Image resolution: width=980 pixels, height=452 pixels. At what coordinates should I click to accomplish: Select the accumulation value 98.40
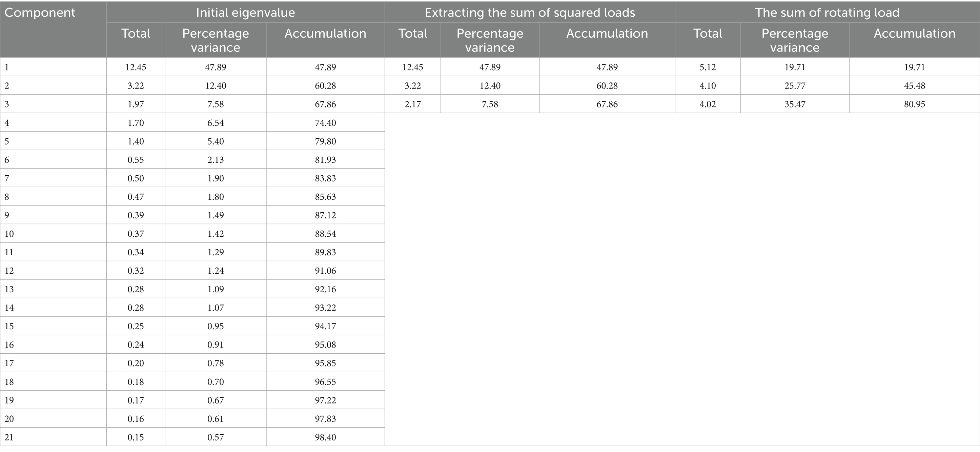pyautogui.click(x=325, y=437)
